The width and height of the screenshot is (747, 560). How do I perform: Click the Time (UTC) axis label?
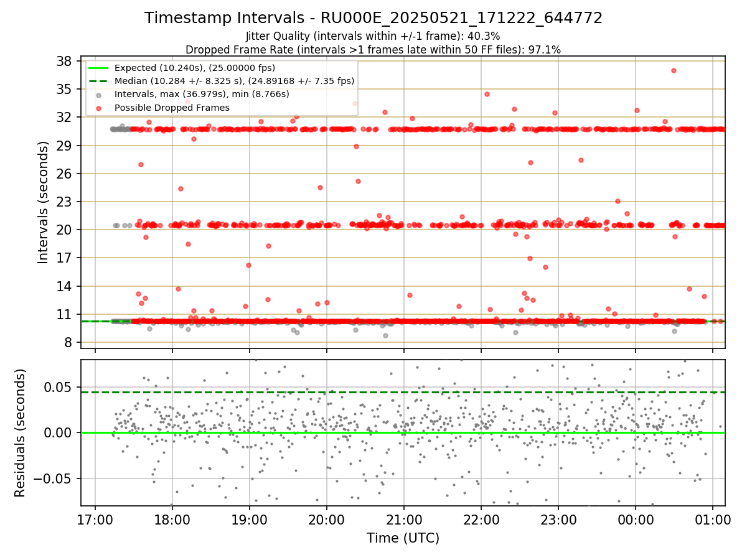403,538
